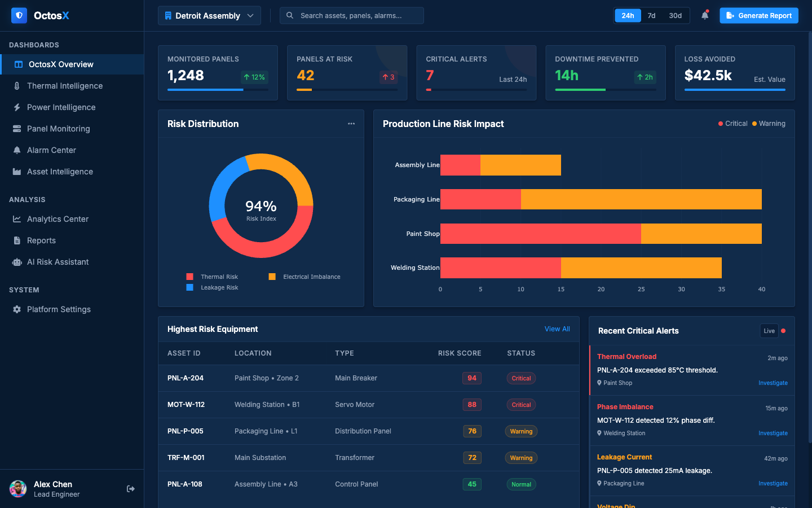
Task: Click the Downtime Prevented stat card
Action: click(x=606, y=73)
